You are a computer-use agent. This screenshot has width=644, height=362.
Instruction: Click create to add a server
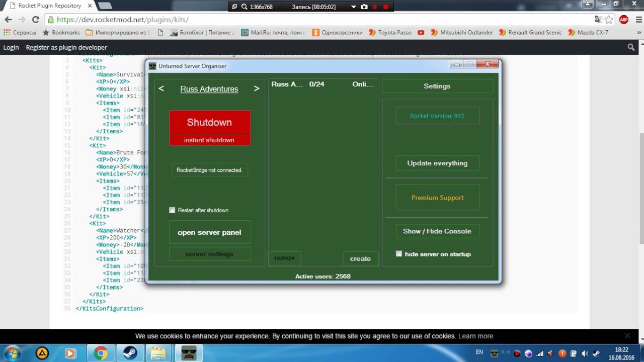tap(360, 258)
